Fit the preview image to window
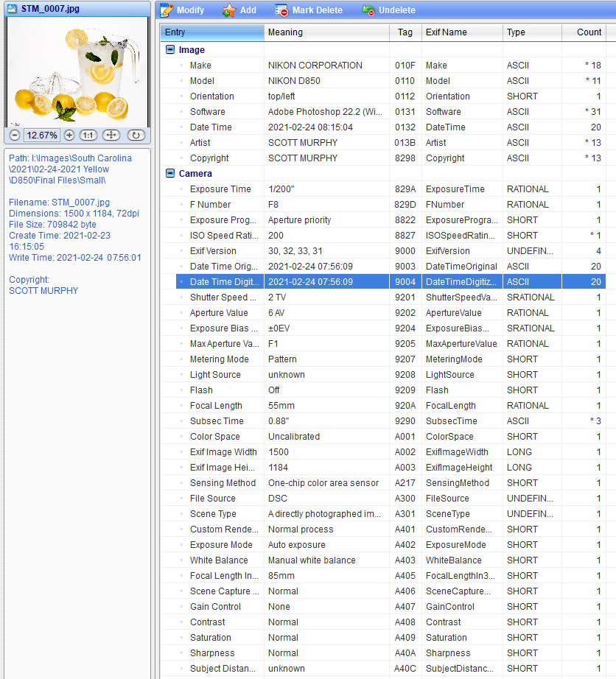Screen dimensions: 616x679 tap(111, 135)
